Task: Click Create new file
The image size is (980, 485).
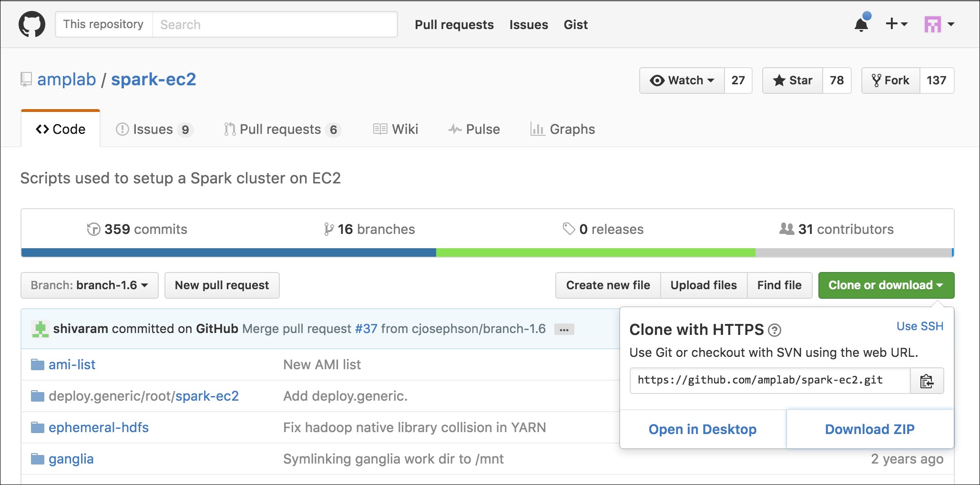Action: point(608,285)
